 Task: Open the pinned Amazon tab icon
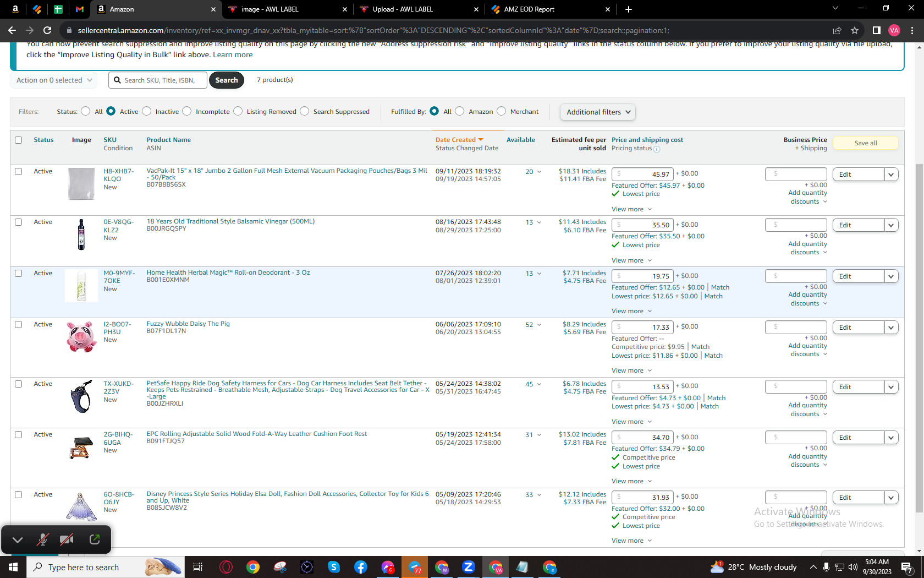[x=15, y=9]
